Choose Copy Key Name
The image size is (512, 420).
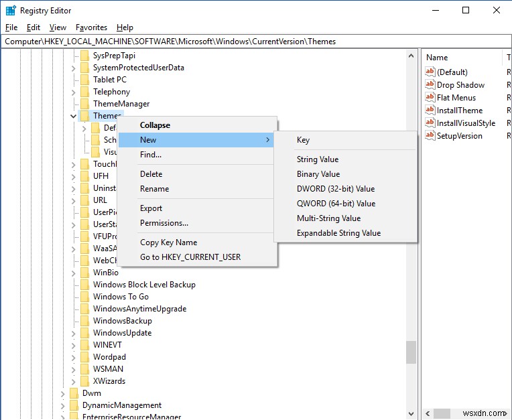196,242
